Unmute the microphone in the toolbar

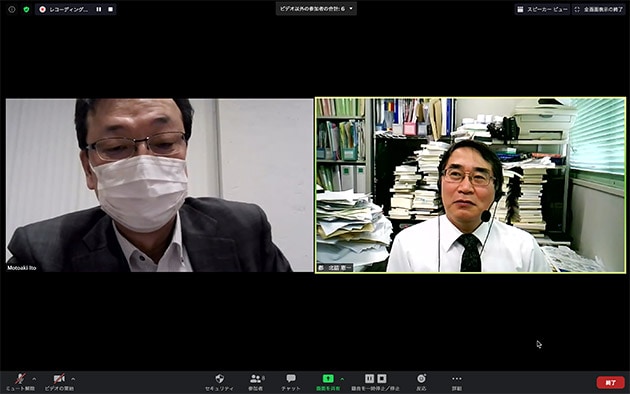[x=20, y=382]
